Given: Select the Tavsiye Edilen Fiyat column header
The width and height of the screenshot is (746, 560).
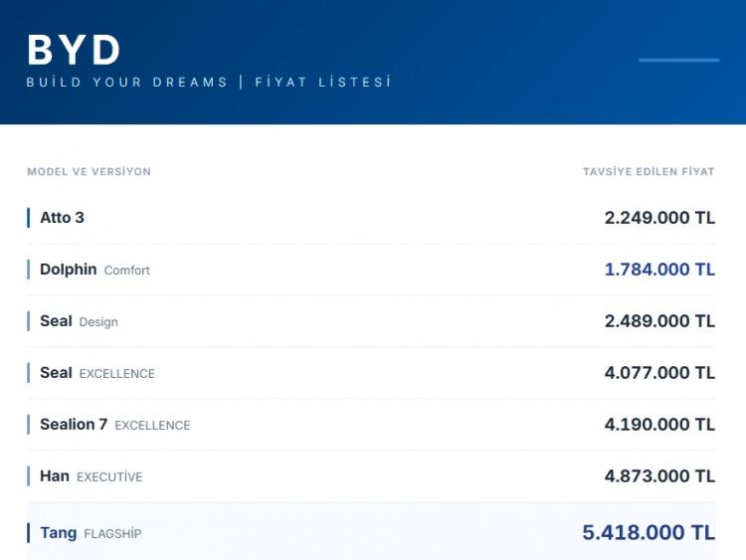Looking at the screenshot, I should tap(649, 172).
